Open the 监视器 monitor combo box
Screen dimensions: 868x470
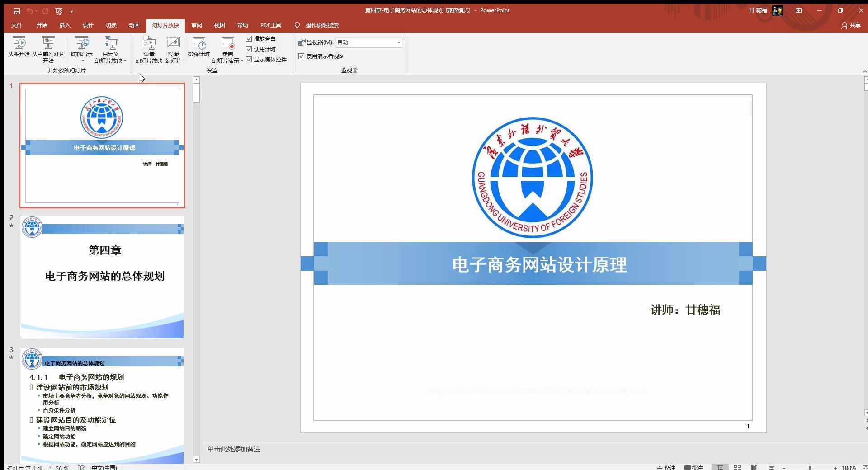pyautogui.click(x=369, y=42)
